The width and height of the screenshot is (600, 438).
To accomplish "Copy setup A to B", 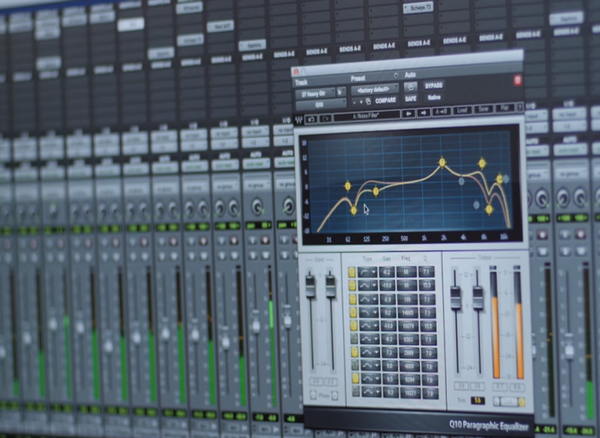I will click(441, 112).
